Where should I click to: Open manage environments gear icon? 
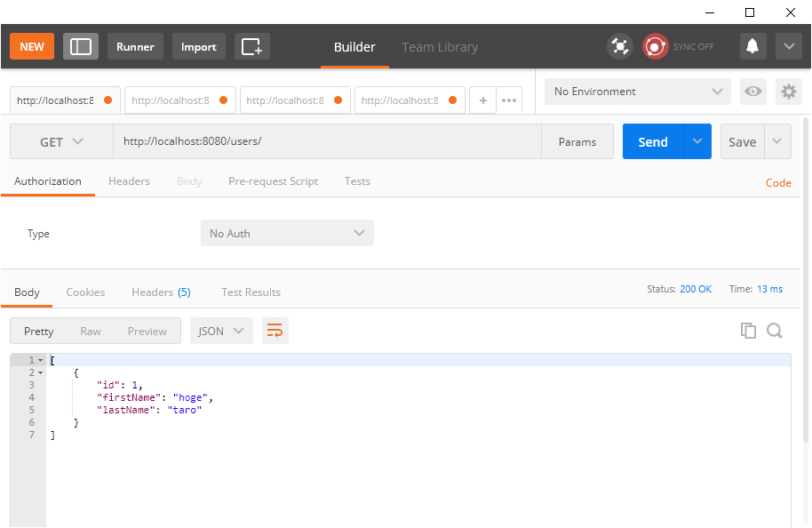click(x=789, y=92)
